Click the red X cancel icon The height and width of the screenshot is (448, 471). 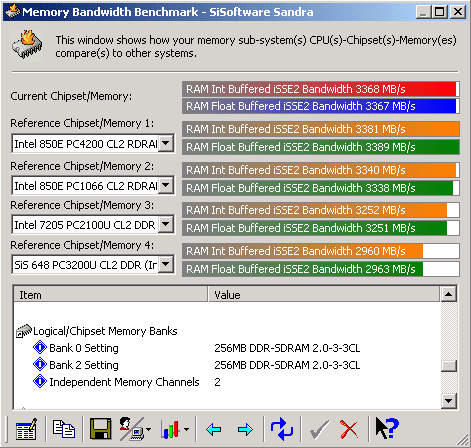tap(349, 429)
